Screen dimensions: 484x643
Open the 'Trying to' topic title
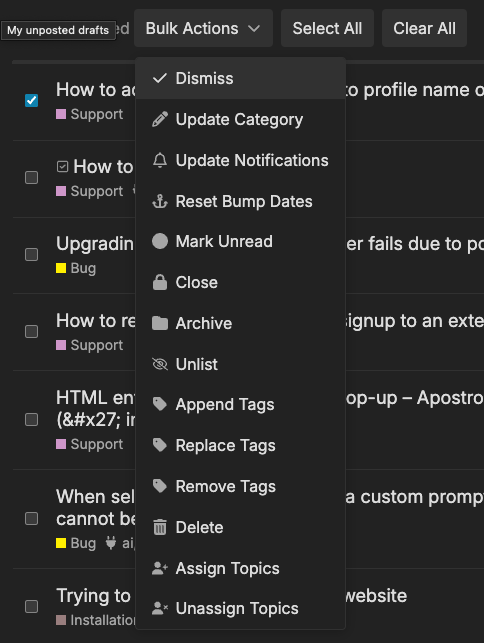tap(93, 596)
